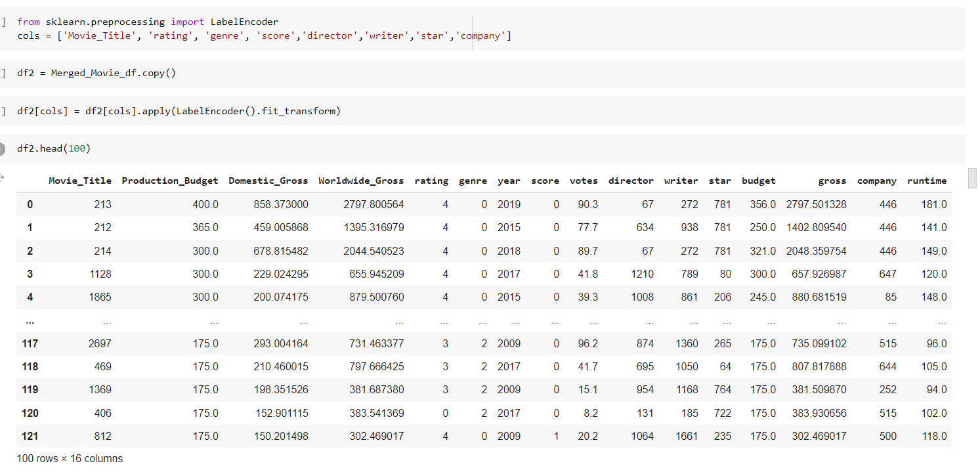Click writer value 1661

pyautogui.click(x=687, y=436)
